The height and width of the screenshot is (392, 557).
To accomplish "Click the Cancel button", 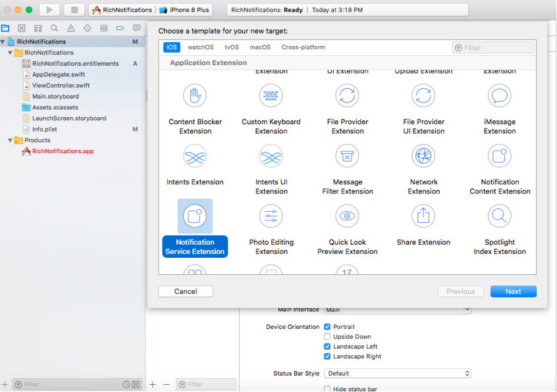I will coord(186,291).
